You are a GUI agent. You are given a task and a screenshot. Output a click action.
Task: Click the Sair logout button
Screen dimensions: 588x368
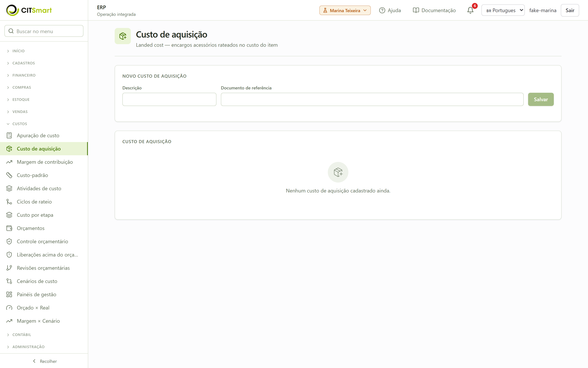tap(570, 10)
